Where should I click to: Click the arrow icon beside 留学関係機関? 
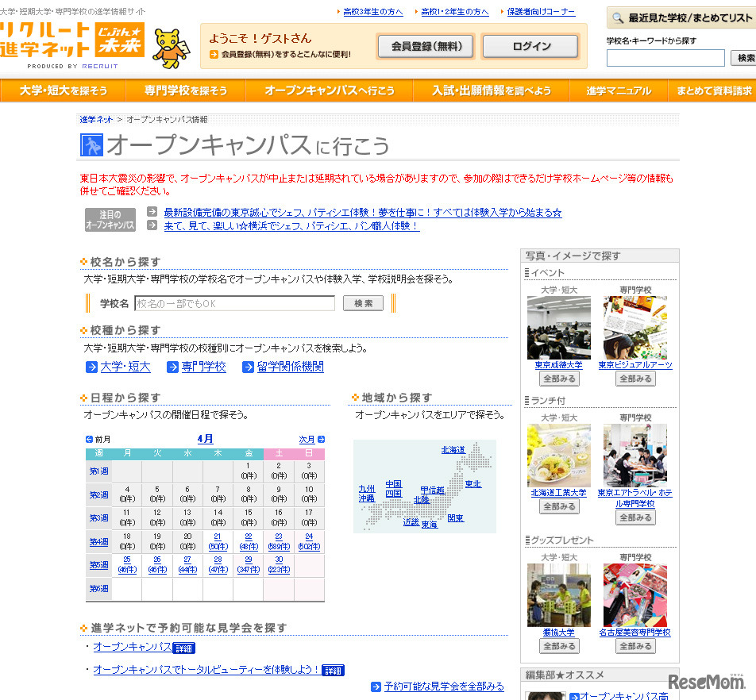(x=249, y=367)
